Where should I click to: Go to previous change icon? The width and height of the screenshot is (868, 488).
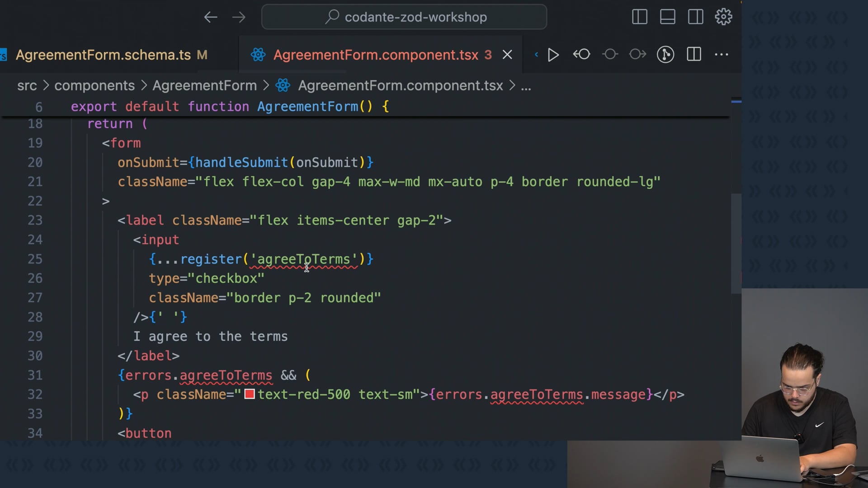(x=582, y=55)
